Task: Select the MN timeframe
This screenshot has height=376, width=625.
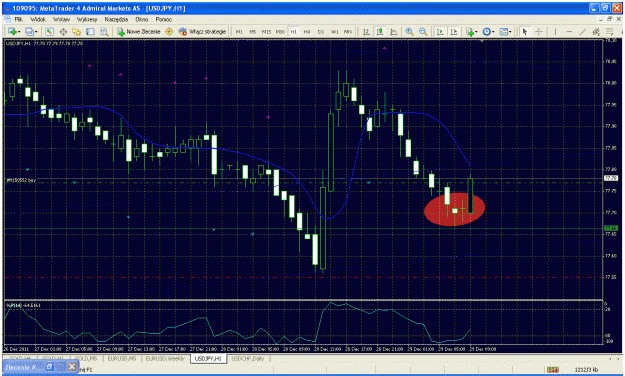Action: (x=348, y=32)
